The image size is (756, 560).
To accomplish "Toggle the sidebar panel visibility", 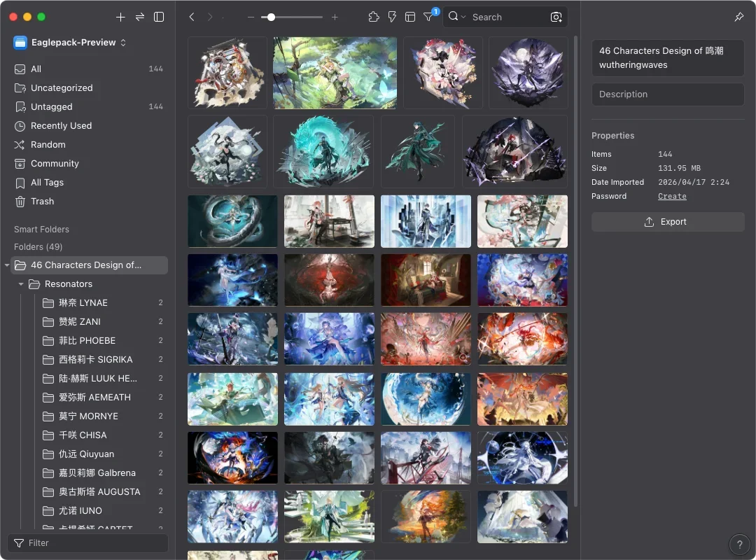I will 159,17.
